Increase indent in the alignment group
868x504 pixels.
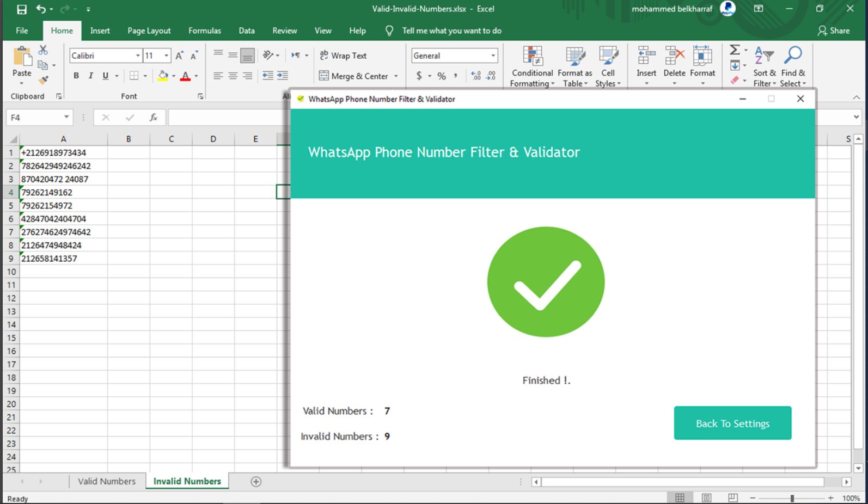(x=283, y=76)
